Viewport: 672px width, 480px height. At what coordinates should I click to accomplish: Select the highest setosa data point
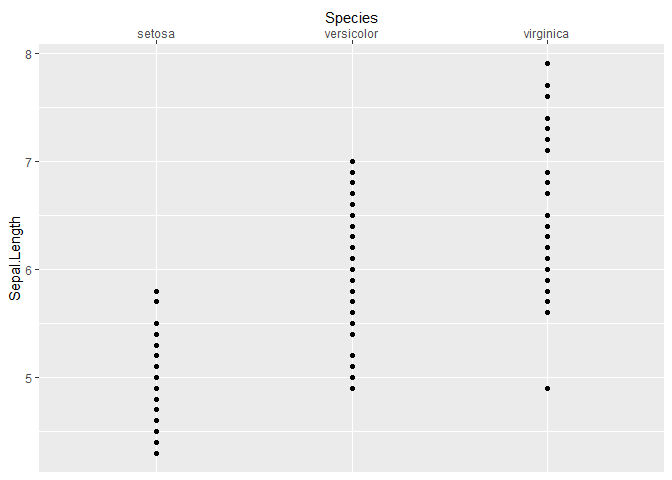(156, 291)
